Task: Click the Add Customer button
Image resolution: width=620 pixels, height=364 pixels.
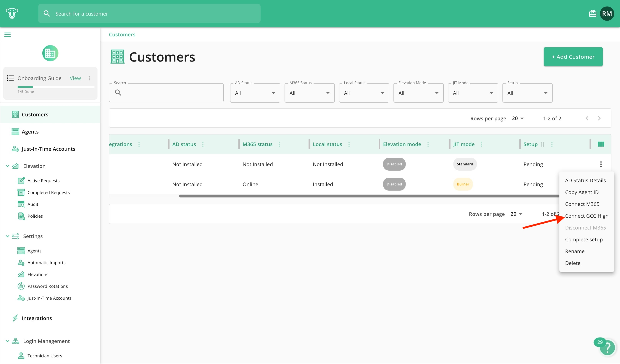Action: [573, 57]
